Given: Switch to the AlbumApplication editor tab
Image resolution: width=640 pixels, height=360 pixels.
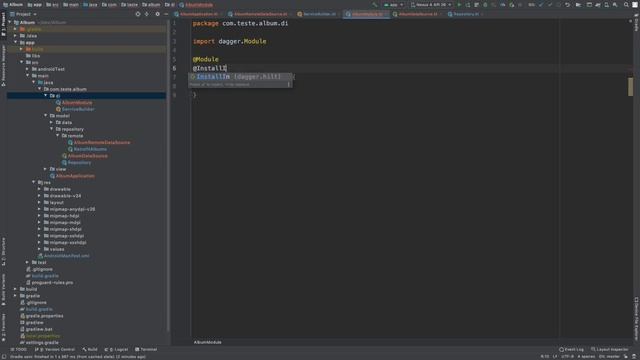Looking at the screenshot, I should 199,14.
